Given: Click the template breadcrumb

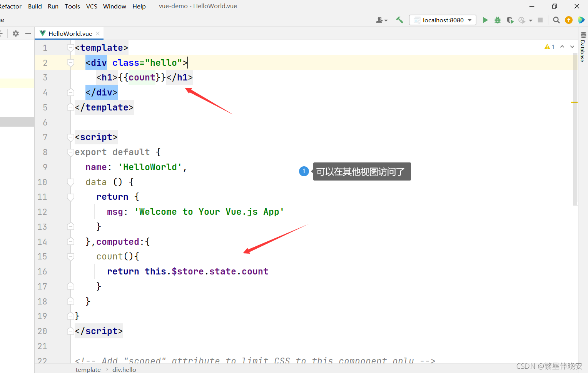Looking at the screenshot, I should (88, 370).
